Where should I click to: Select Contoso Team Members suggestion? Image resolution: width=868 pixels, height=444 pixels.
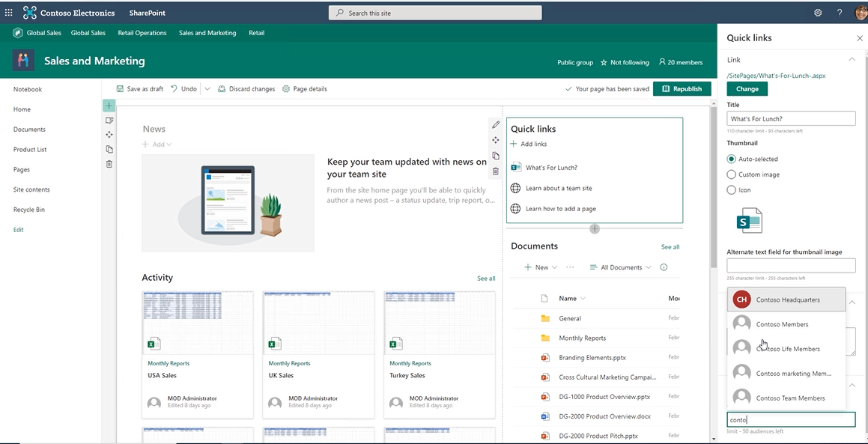786,398
